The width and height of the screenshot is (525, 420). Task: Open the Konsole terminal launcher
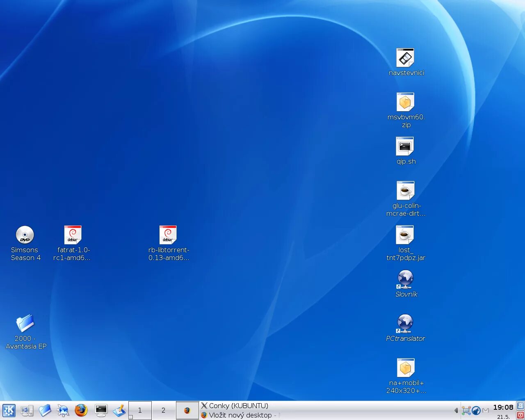[101, 410]
